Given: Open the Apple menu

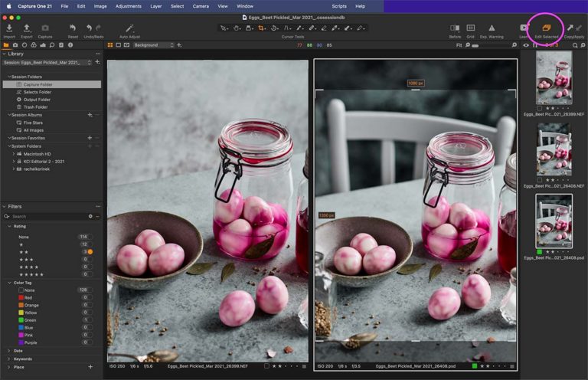Looking at the screenshot, I should (x=8, y=6).
